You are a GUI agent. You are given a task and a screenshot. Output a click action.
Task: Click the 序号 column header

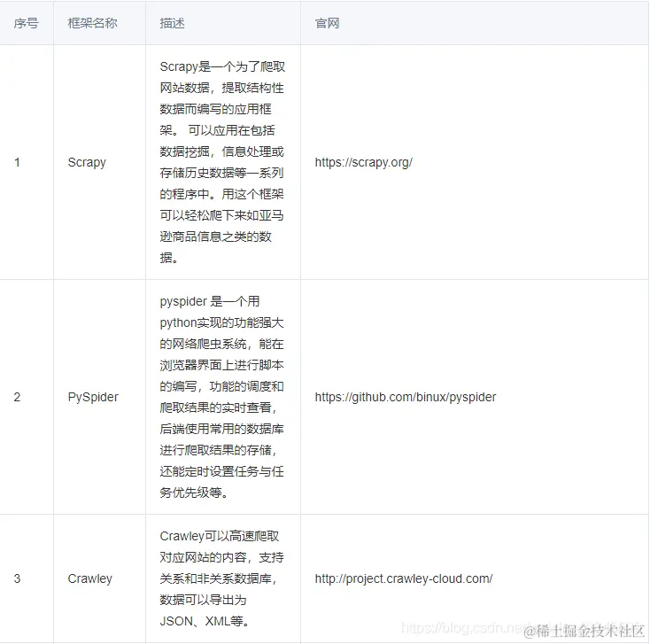coord(26,23)
